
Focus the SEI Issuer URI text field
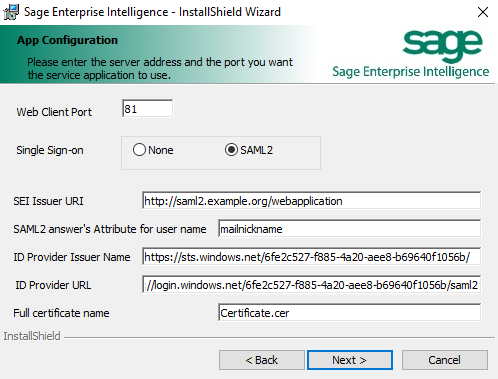point(311,201)
